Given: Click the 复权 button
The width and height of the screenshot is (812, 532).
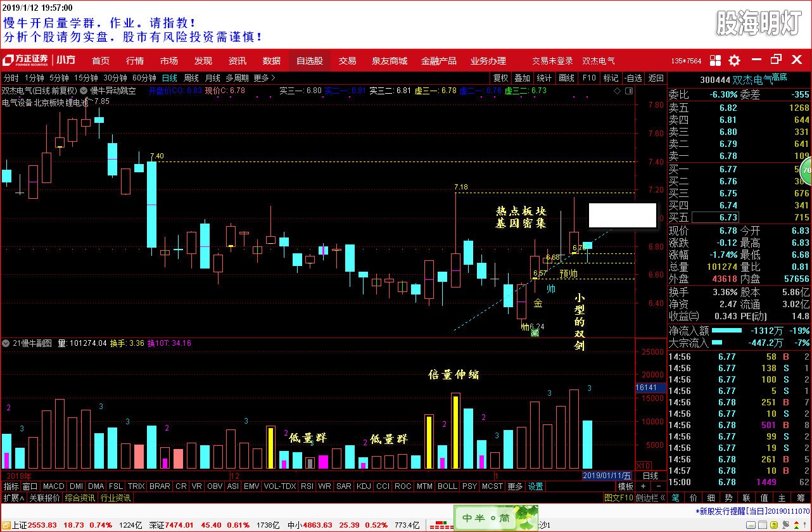Looking at the screenshot, I should (500, 78).
